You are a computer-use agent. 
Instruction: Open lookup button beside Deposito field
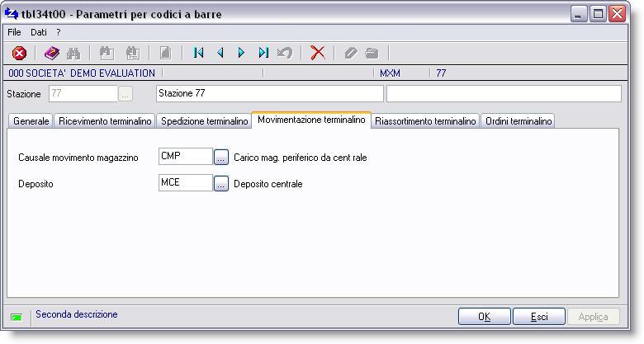point(221,184)
